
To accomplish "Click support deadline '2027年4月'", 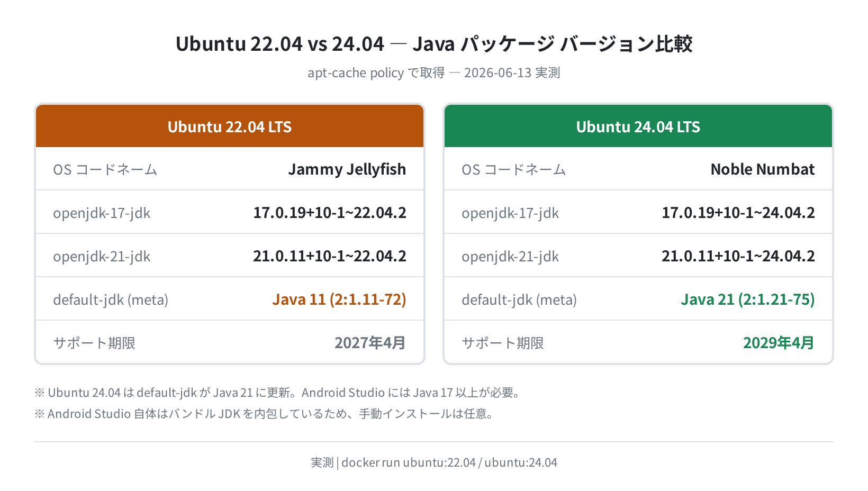I will click(x=370, y=343).
